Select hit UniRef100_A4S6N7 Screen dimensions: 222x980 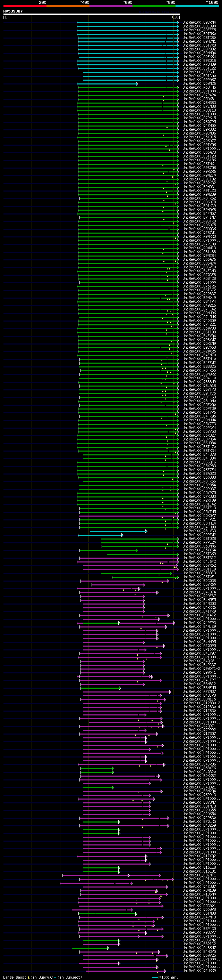199,948
